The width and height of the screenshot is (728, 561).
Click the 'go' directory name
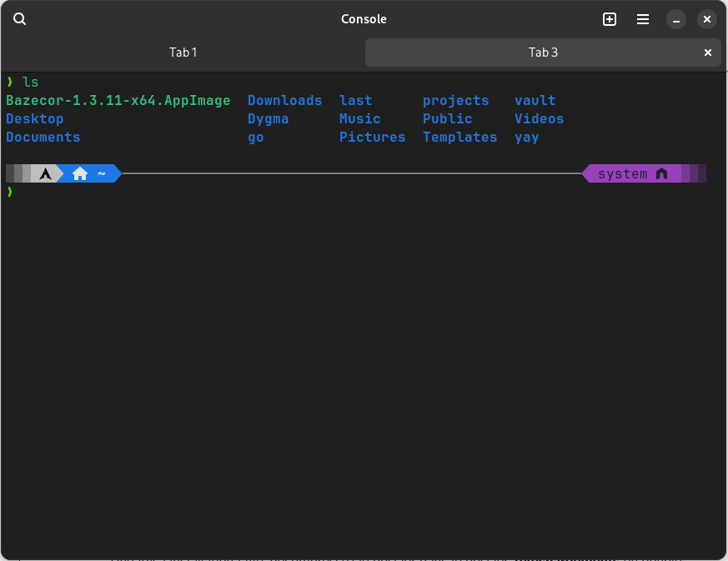(x=255, y=138)
